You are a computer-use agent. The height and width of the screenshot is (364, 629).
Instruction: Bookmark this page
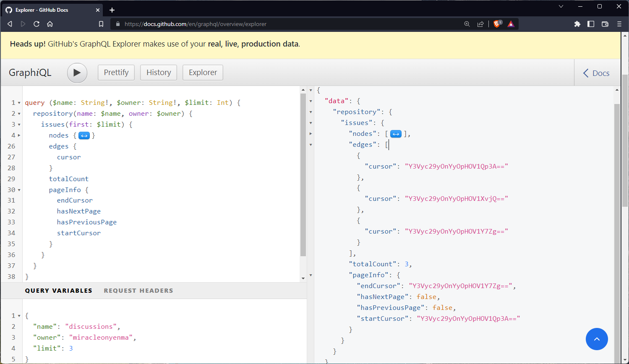click(x=101, y=24)
